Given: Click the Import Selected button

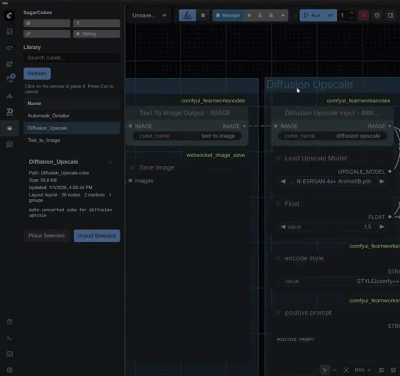Looking at the screenshot, I should coord(97,236).
